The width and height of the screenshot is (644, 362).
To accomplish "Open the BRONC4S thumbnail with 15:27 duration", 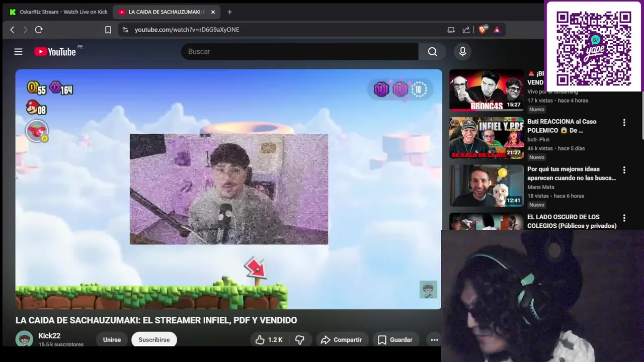I will 487,89.
